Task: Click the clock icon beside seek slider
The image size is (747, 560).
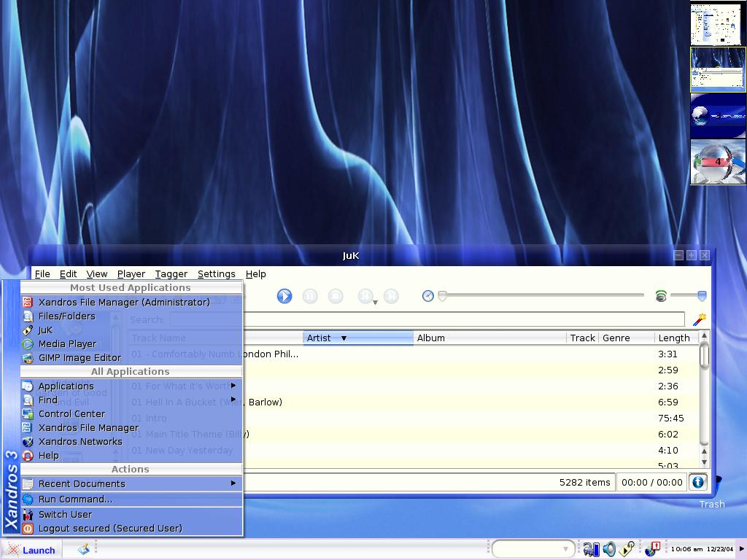Action: tap(427, 296)
